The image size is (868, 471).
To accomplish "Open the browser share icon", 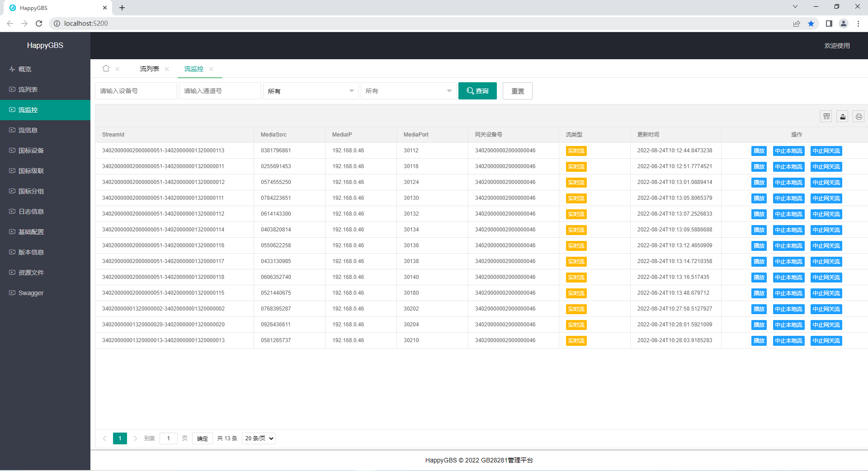I will (797, 24).
